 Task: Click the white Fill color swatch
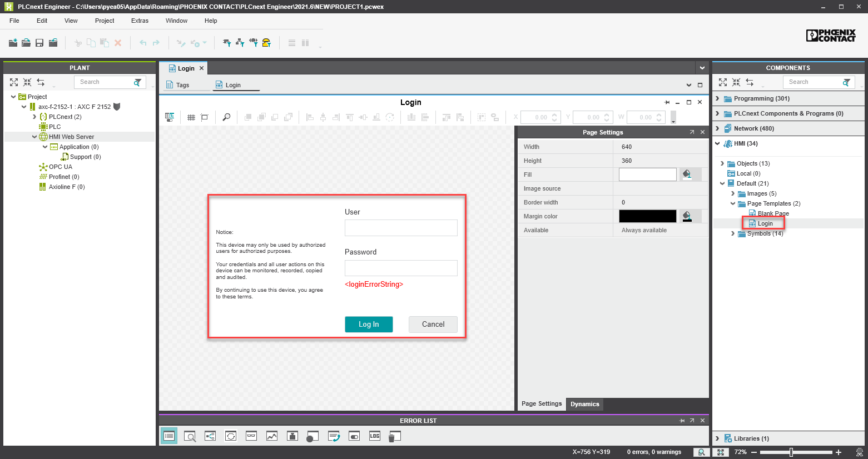click(648, 174)
